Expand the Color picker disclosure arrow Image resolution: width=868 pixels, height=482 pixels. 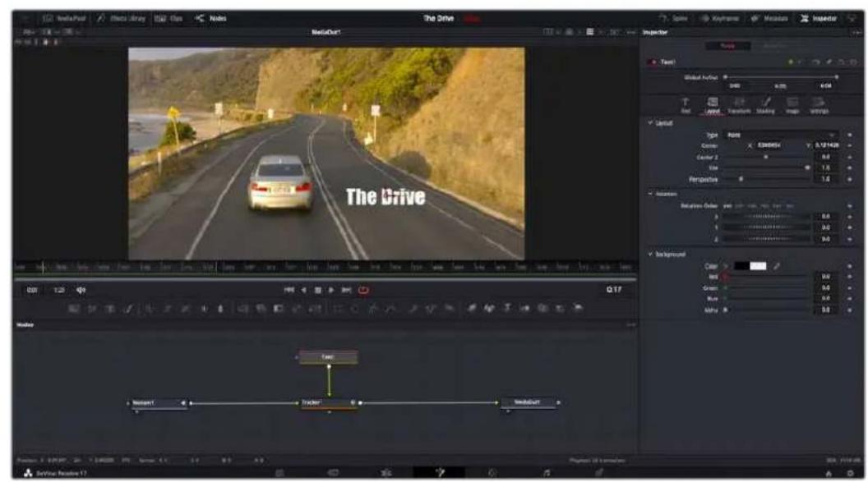point(726,266)
